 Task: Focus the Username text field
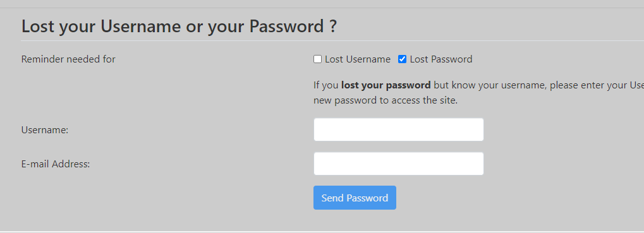pyautogui.click(x=398, y=129)
